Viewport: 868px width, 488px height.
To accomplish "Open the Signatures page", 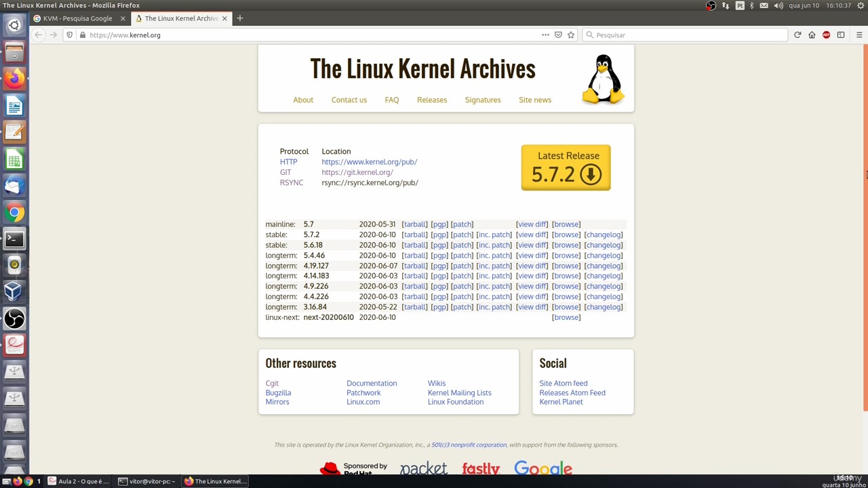I will 483,100.
